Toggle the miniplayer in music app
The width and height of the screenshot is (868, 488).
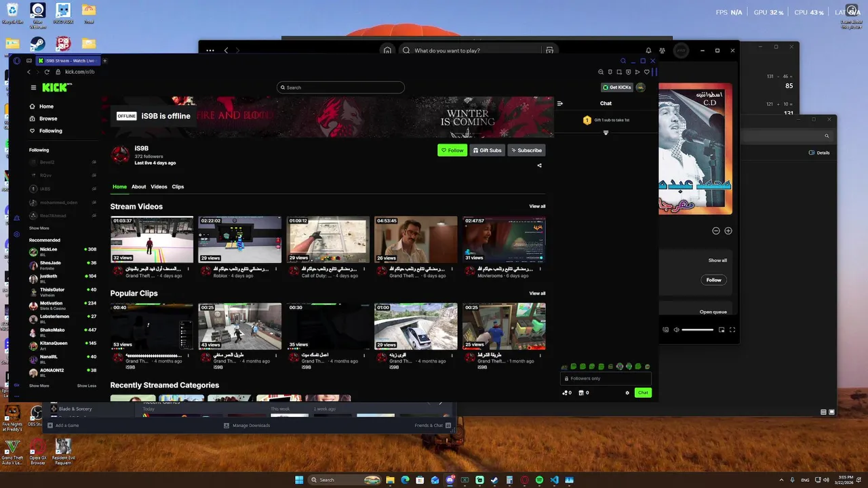(722, 329)
